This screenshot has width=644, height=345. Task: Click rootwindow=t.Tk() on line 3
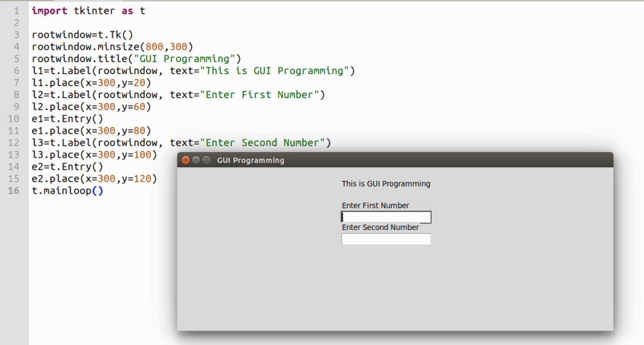(x=82, y=35)
